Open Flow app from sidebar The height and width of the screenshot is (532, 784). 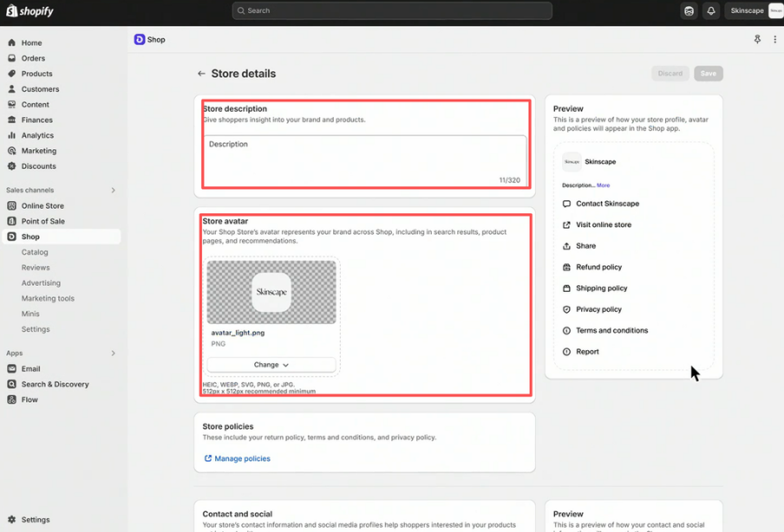29,399
